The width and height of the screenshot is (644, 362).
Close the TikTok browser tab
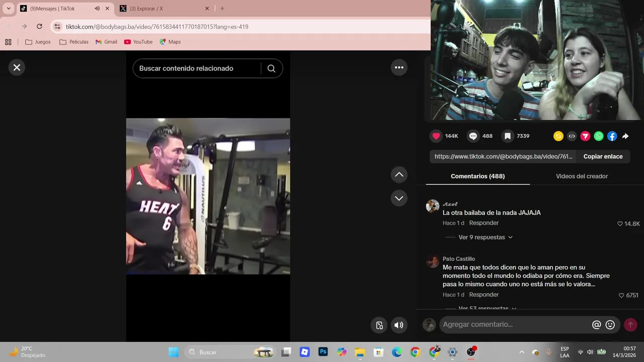coord(107,9)
